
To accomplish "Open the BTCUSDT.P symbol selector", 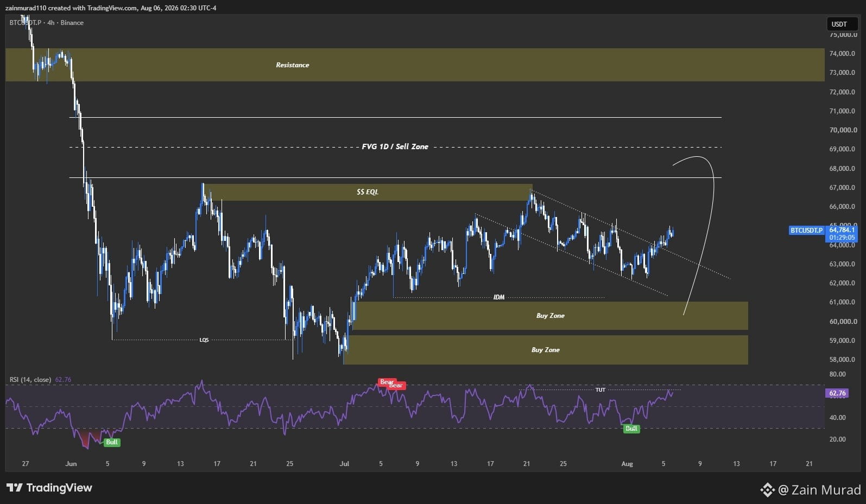I will 25,23.
